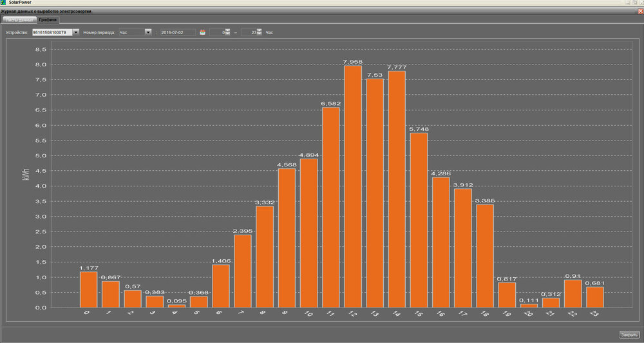The width and height of the screenshot is (644, 343).
Task: Click the SolarPower app icon in title bar
Action: [x=3, y=2]
